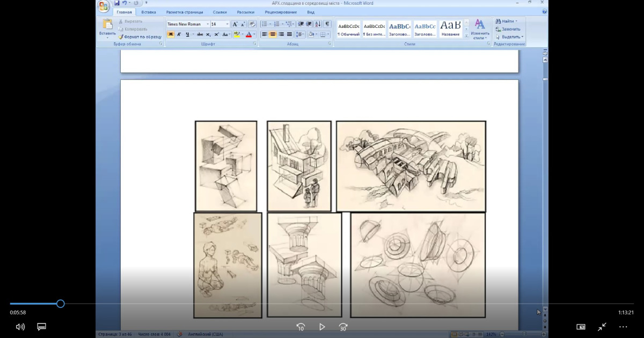Click the video progress slider handle
This screenshot has width=644, height=338.
61,304
